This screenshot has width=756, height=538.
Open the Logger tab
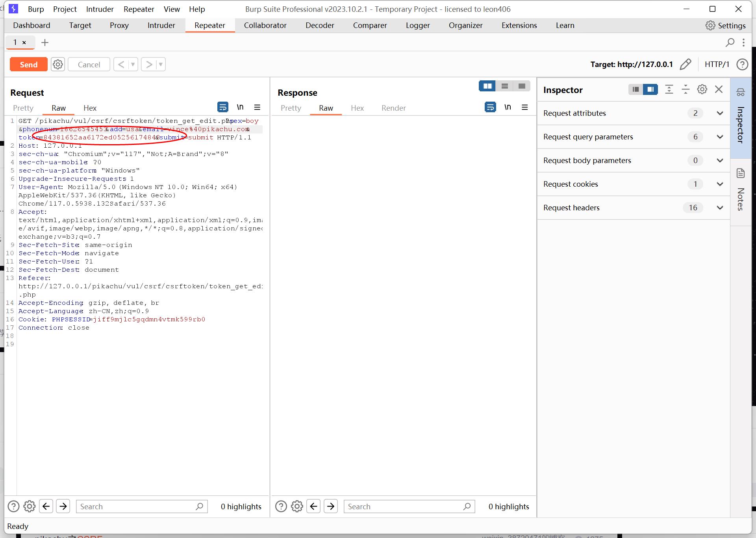click(x=418, y=25)
